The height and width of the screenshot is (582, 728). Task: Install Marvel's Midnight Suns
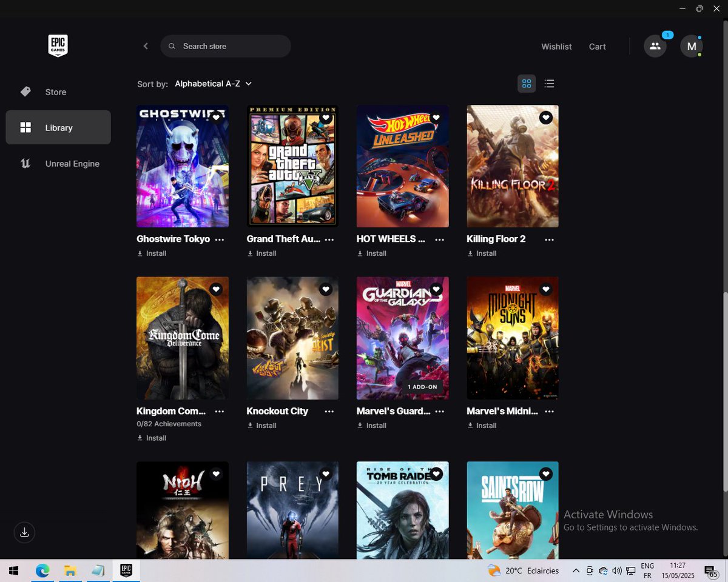[x=482, y=426]
